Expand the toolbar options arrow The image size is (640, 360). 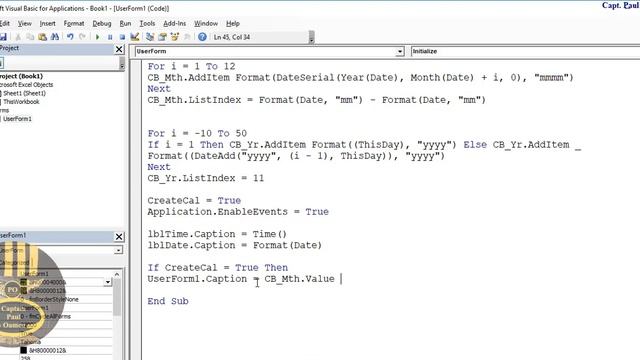pos(311,37)
